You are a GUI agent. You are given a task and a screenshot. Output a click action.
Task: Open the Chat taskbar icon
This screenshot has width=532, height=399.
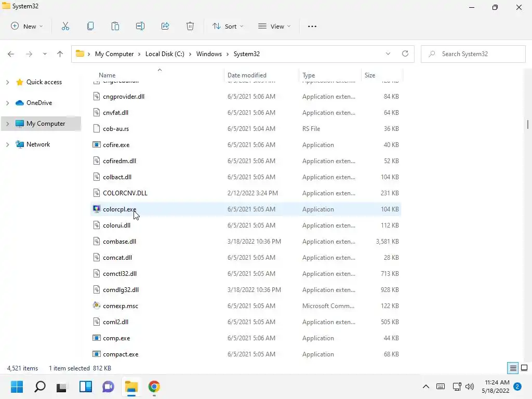coord(108,387)
